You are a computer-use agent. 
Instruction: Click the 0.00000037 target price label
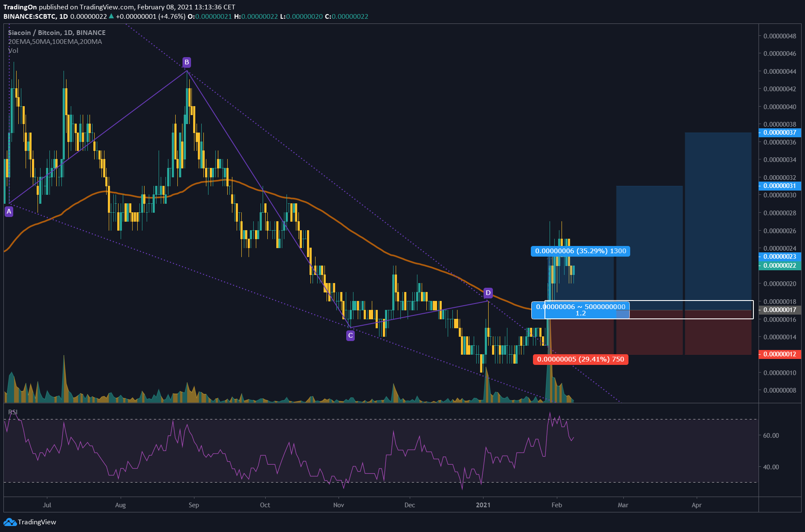click(x=780, y=133)
